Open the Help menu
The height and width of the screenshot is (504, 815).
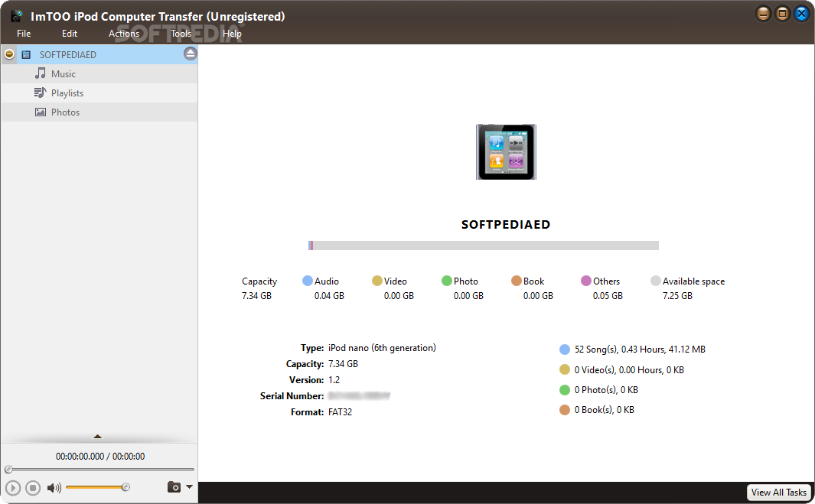(x=232, y=34)
